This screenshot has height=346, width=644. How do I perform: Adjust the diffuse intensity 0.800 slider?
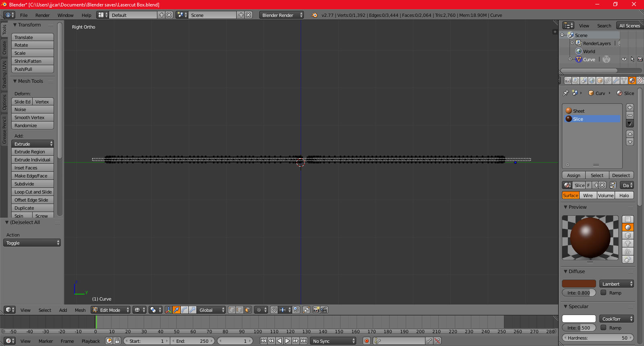click(x=579, y=292)
